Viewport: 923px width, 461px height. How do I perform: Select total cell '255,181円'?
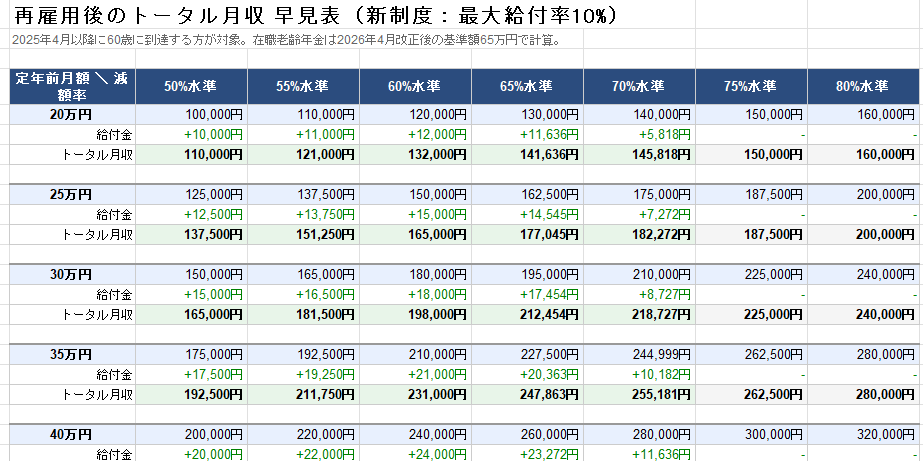click(639, 395)
